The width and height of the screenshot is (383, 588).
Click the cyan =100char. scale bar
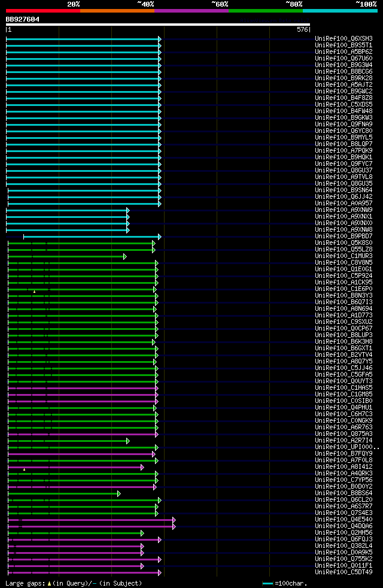268,583
